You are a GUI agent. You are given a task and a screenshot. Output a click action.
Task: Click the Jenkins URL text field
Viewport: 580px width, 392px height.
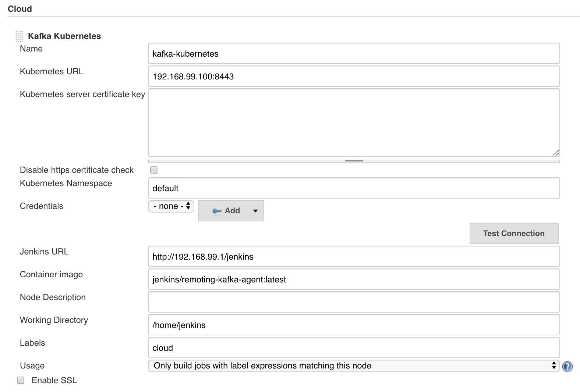(354, 257)
